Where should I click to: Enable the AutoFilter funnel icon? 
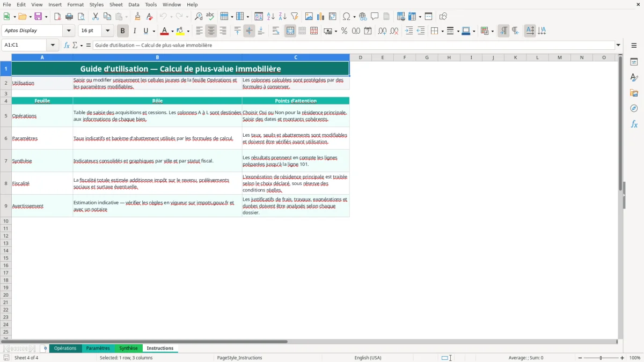click(x=295, y=17)
